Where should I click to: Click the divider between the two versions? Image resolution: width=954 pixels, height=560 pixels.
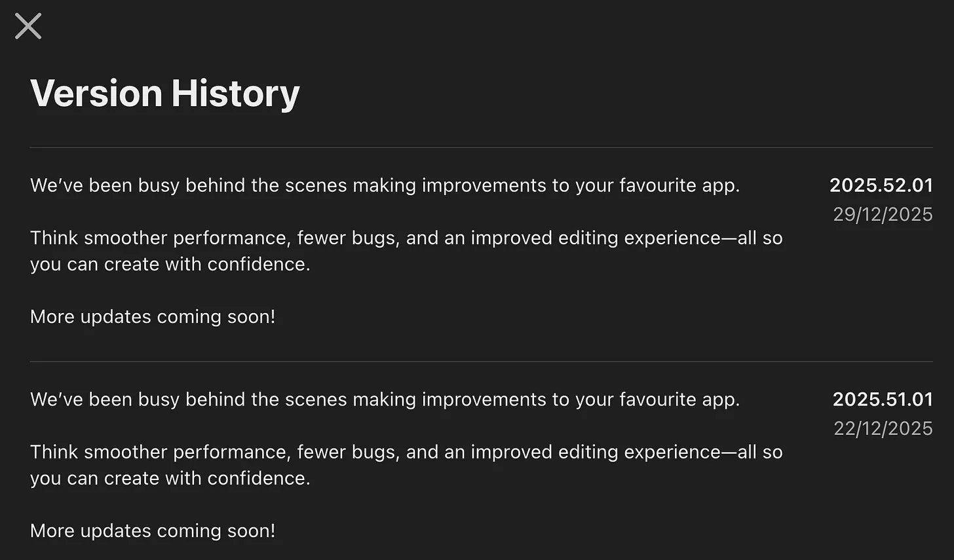pyautogui.click(x=481, y=362)
